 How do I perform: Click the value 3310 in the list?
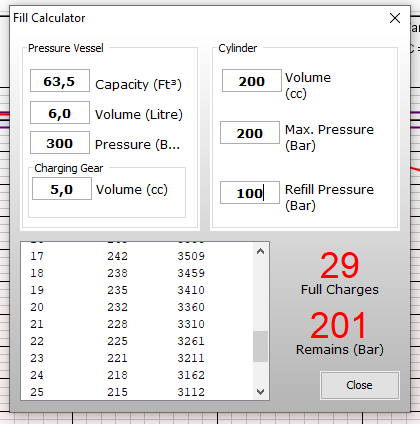(191, 324)
